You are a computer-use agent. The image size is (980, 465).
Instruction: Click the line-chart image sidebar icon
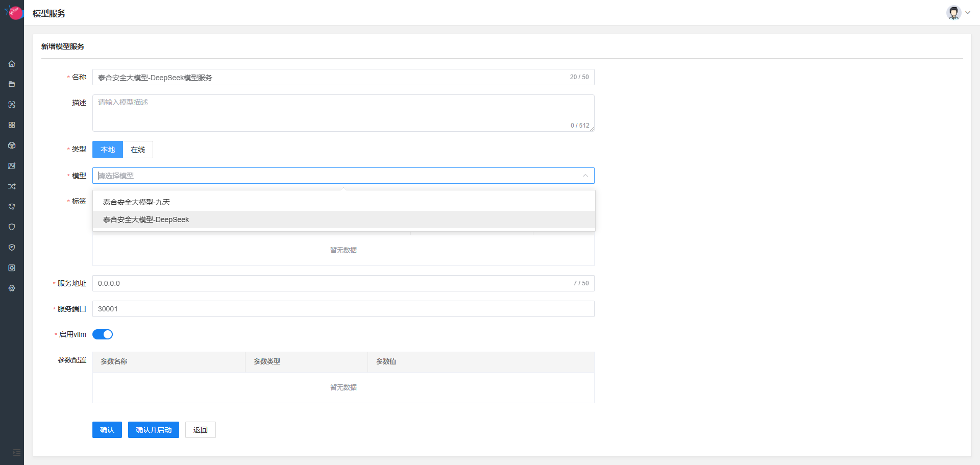tap(12, 166)
